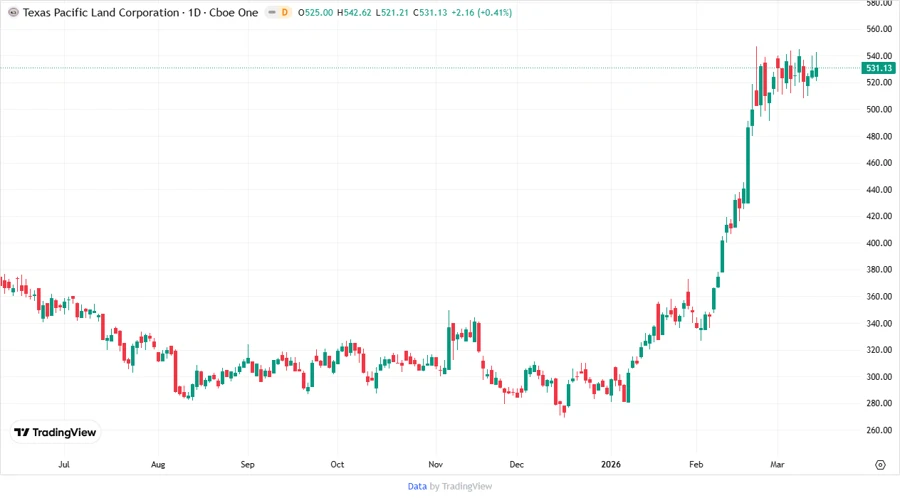Click the Jul label on time axis
900x498 pixels.
click(64, 464)
